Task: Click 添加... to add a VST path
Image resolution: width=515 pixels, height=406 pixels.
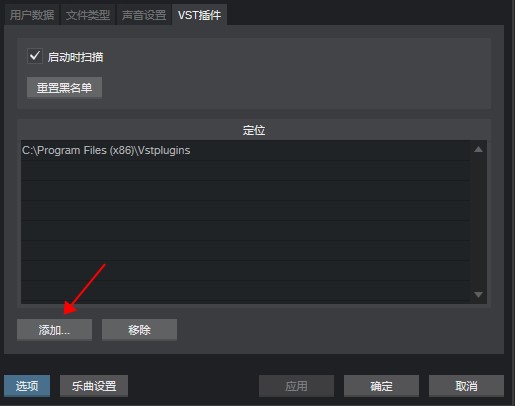Action: click(54, 330)
